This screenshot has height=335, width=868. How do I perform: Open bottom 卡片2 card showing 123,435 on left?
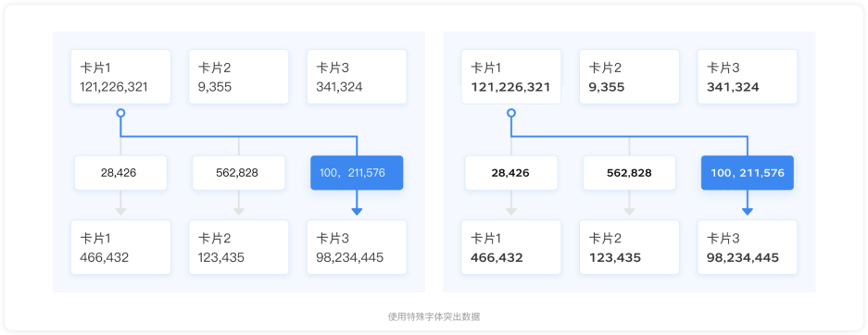[239, 247]
